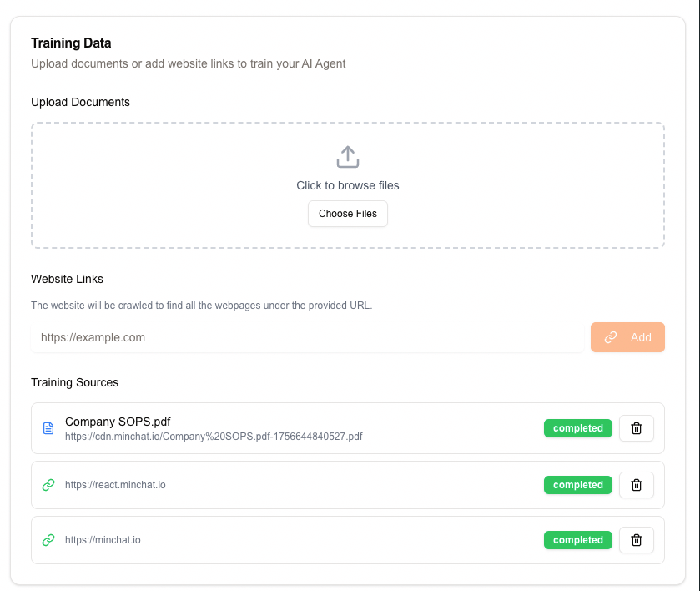The height and width of the screenshot is (591, 700).
Task: Click completed badge for Company SOPS.pdf
Action: point(577,428)
